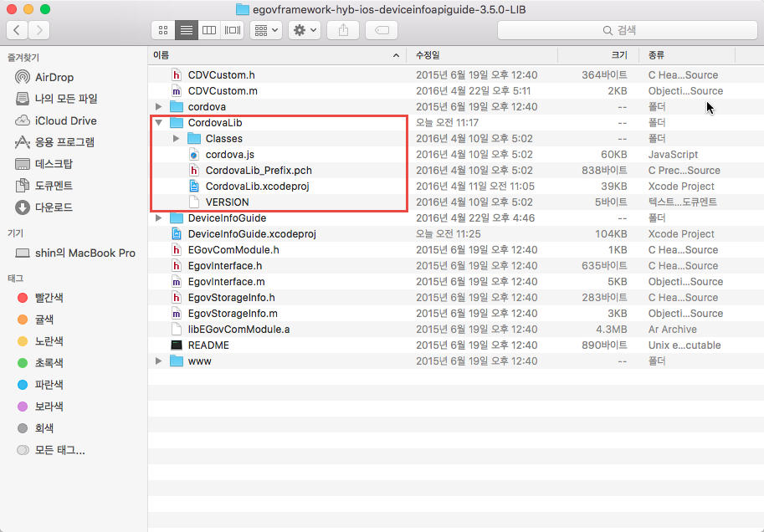Image resolution: width=764 pixels, height=532 pixels.
Task: Click the share button in toolbar
Action: [x=343, y=30]
